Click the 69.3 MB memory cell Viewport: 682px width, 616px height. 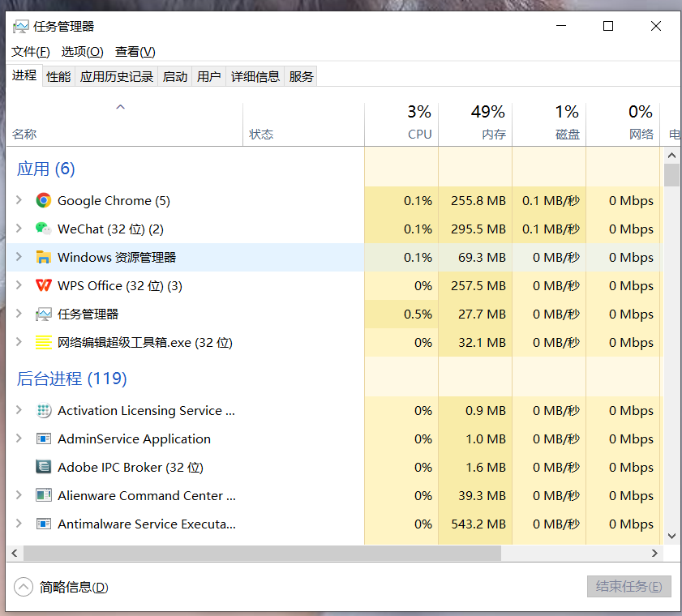click(475, 257)
